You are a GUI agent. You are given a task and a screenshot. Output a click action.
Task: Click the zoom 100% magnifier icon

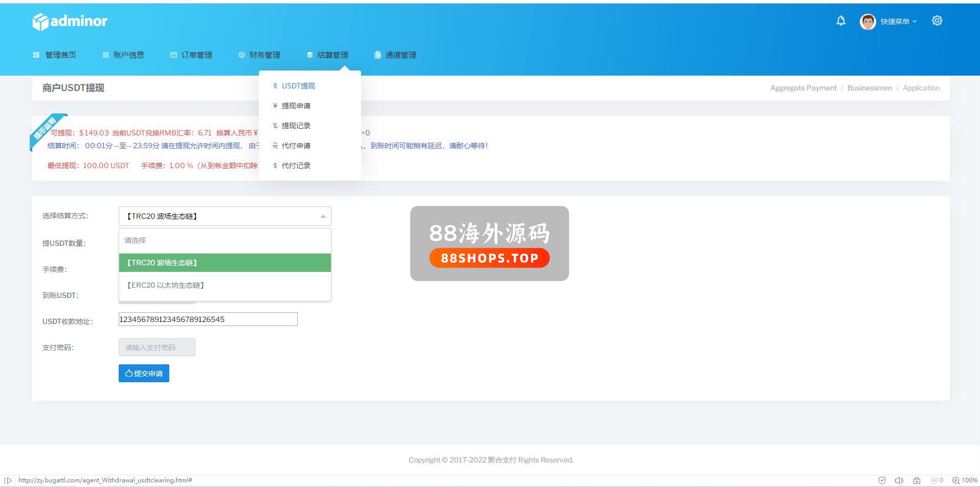[x=955, y=480]
